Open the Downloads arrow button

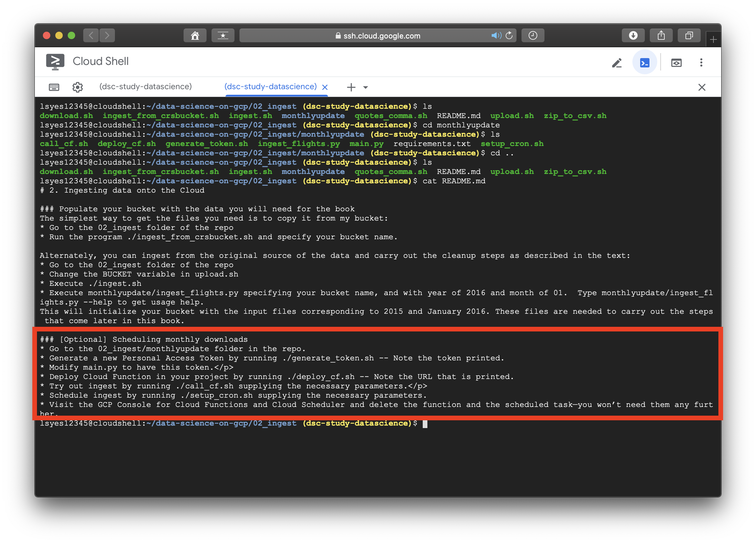633,36
